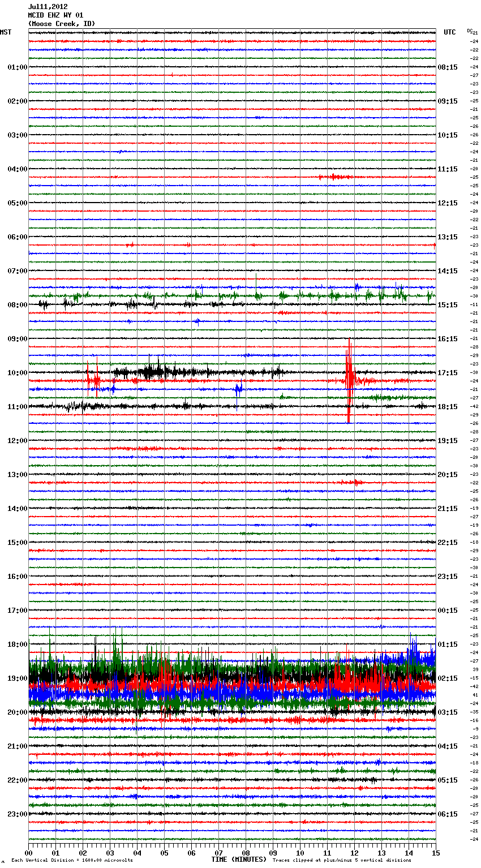Click the UTC time label "01:15"
The image size is (481, 868).
point(448,644)
